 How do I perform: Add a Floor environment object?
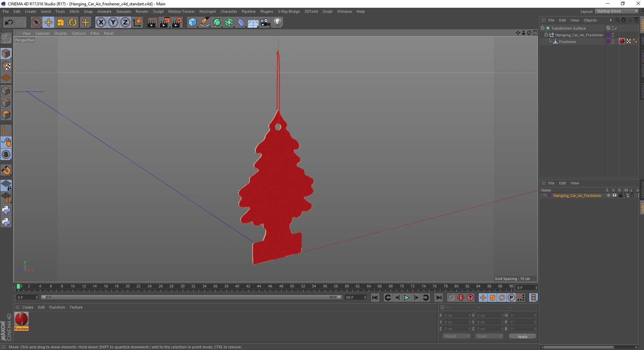click(253, 23)
